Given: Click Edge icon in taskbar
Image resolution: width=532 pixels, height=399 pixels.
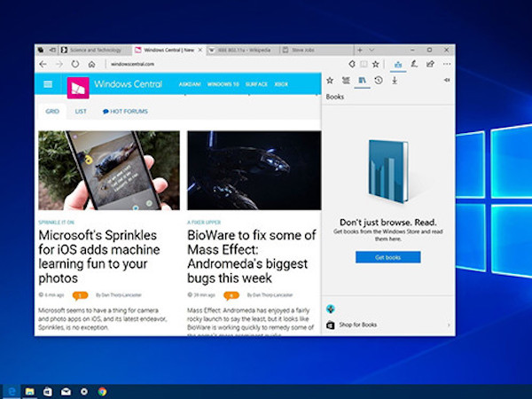Looking at the screenshot, I should coord(12,392).
